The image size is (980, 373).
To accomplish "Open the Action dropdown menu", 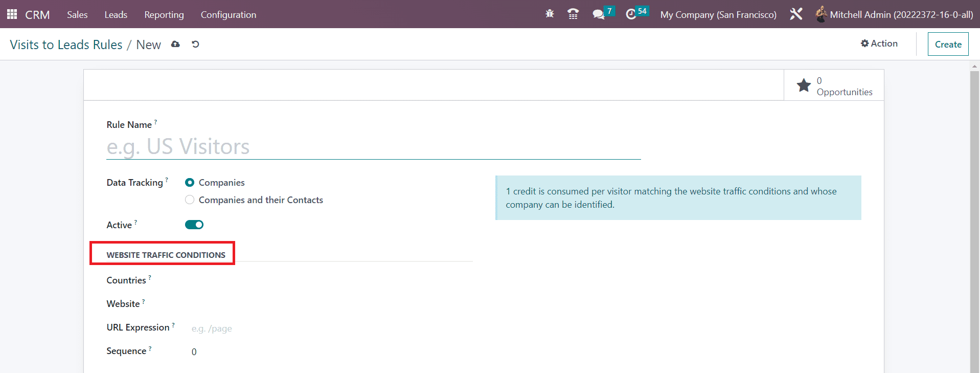I will [879, 43].
